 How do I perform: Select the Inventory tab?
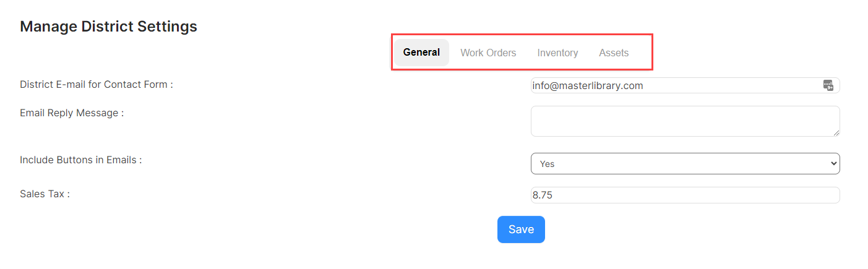pos(557,53)
